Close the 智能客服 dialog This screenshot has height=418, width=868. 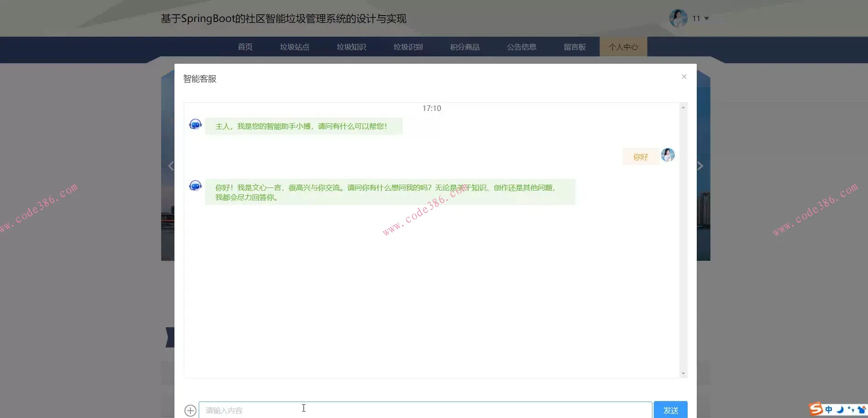tap(684, 77)
